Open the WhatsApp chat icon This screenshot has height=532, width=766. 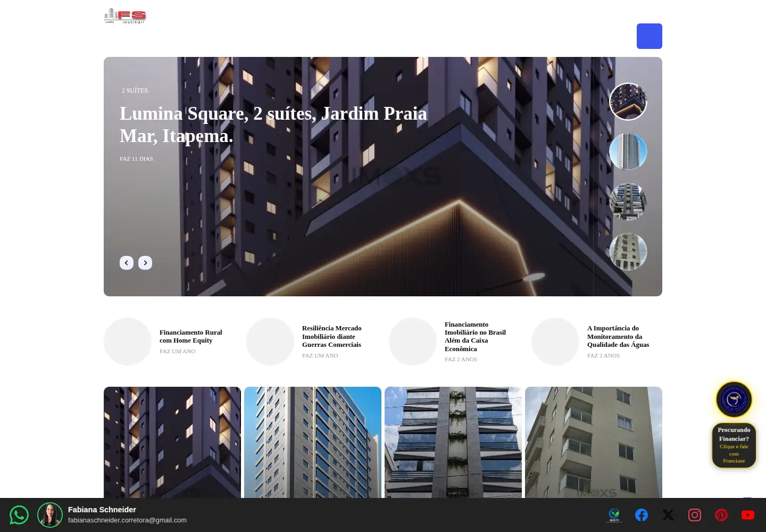[x=19, y=515]
